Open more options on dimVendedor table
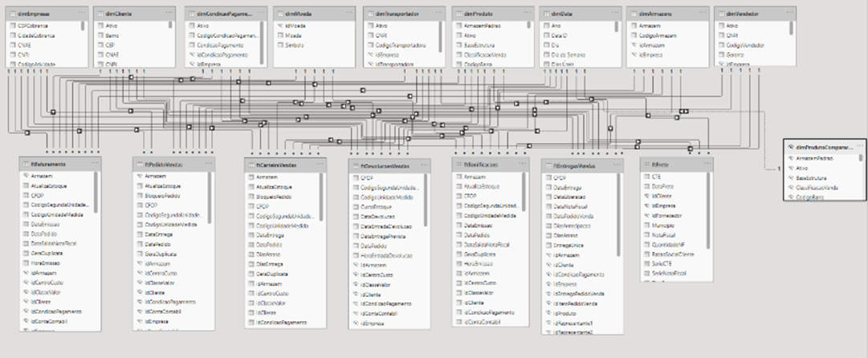Image resolution: width=868 pixels, height=358 pixels. click(x=789, y=14)
